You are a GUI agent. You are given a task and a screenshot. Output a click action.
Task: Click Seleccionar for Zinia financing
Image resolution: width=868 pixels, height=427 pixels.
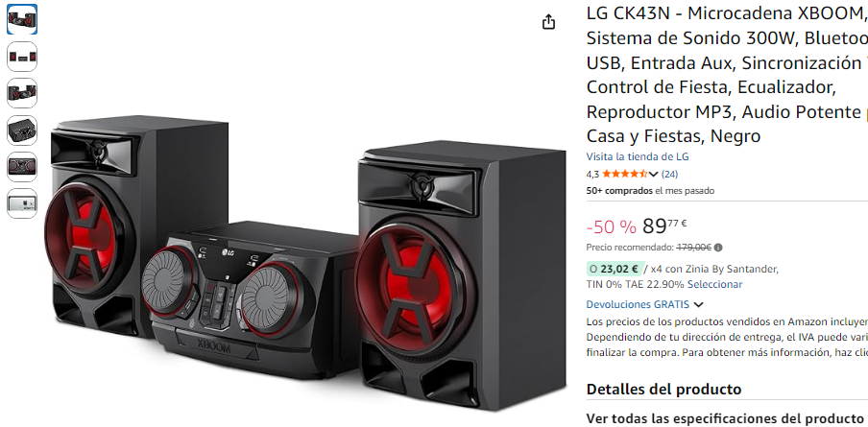pos(714,284)
